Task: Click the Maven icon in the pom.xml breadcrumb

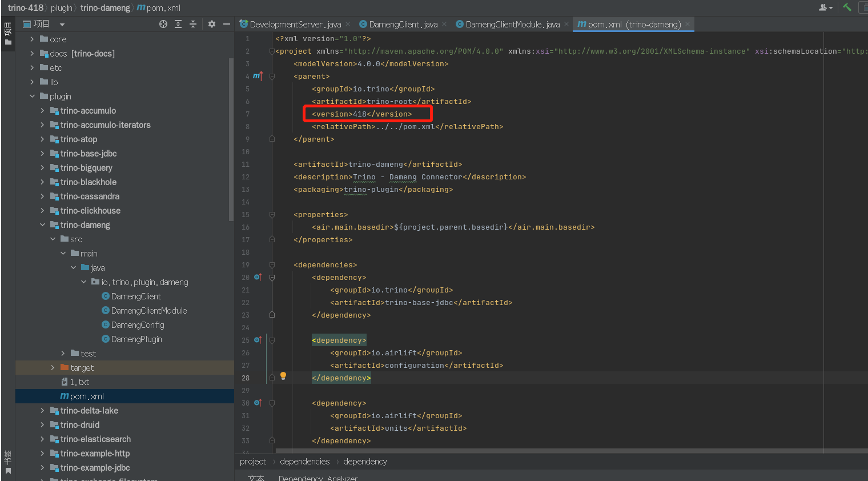Action: pyautogui.click(x=141, y=7)
